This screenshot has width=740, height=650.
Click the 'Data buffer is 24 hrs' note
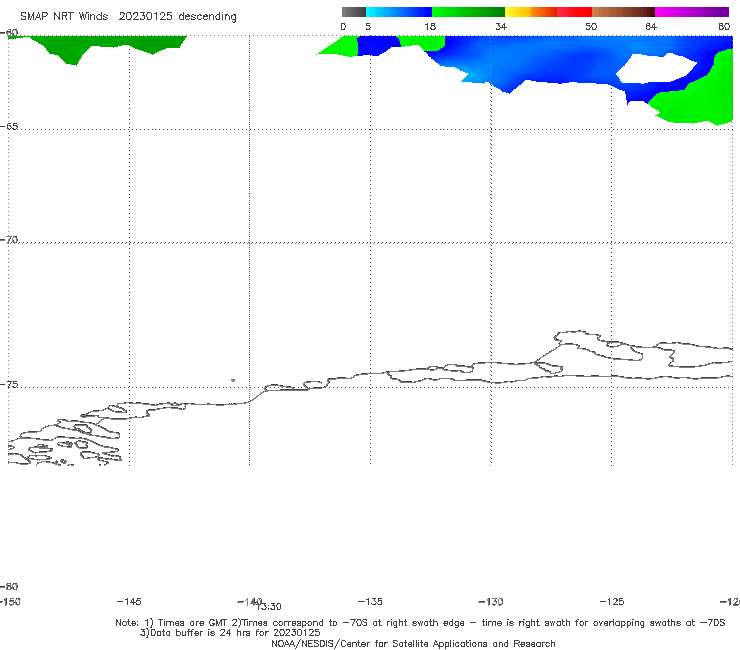tap(230, 633)
